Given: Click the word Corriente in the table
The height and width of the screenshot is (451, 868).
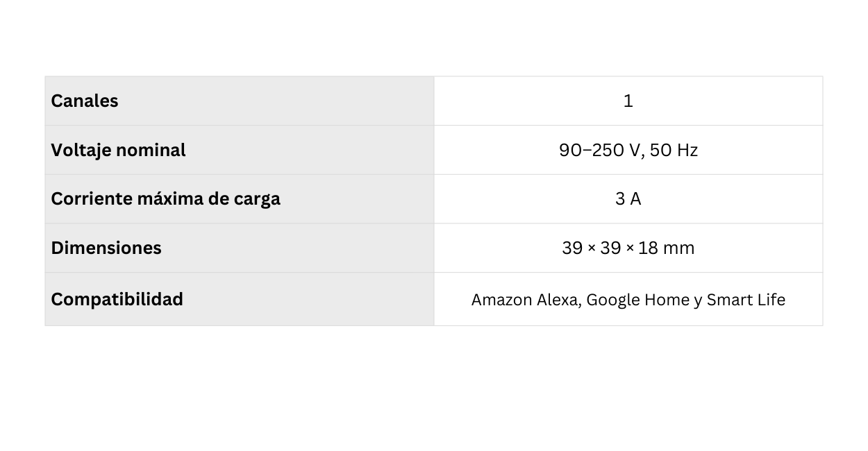Looking at the screenshot, I should [91, 199].
